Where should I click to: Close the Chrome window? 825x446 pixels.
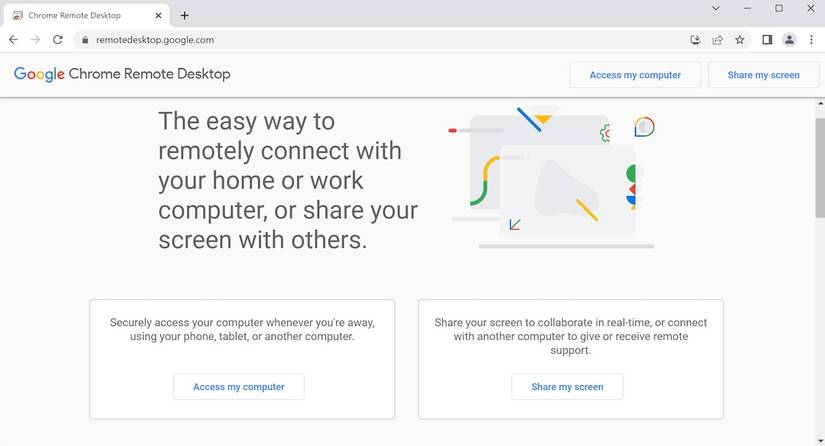[810, 8]
